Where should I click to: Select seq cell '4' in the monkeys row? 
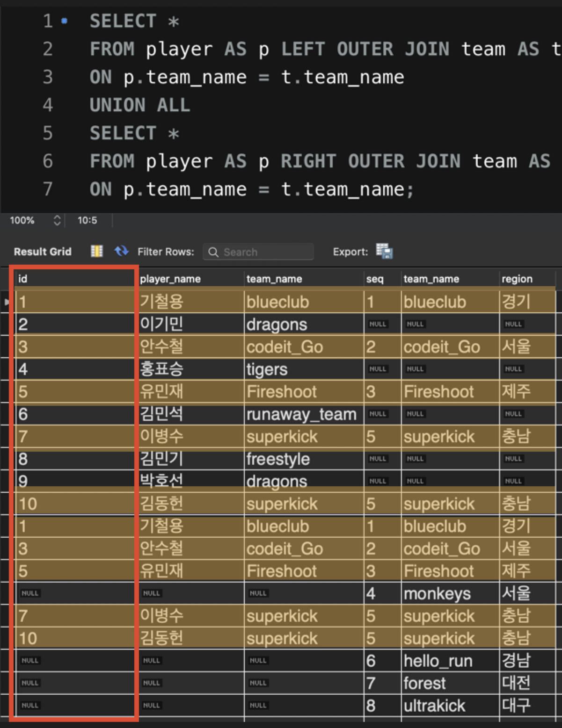pos(382,593)
